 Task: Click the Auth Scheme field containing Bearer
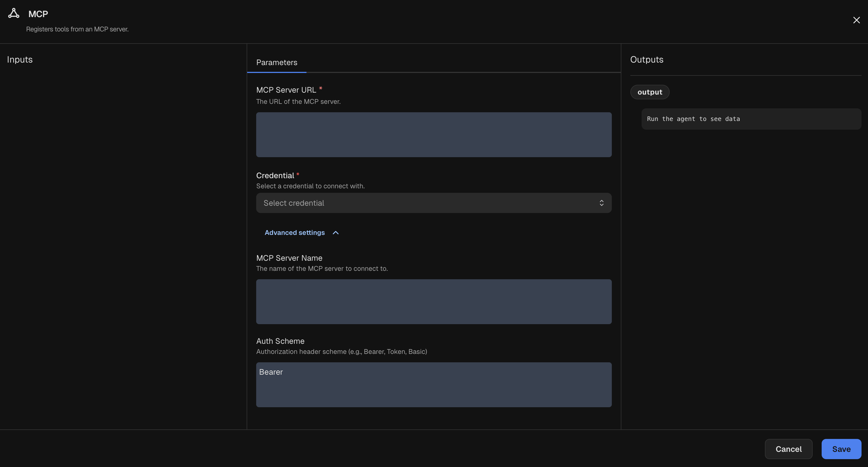[434, 385]
